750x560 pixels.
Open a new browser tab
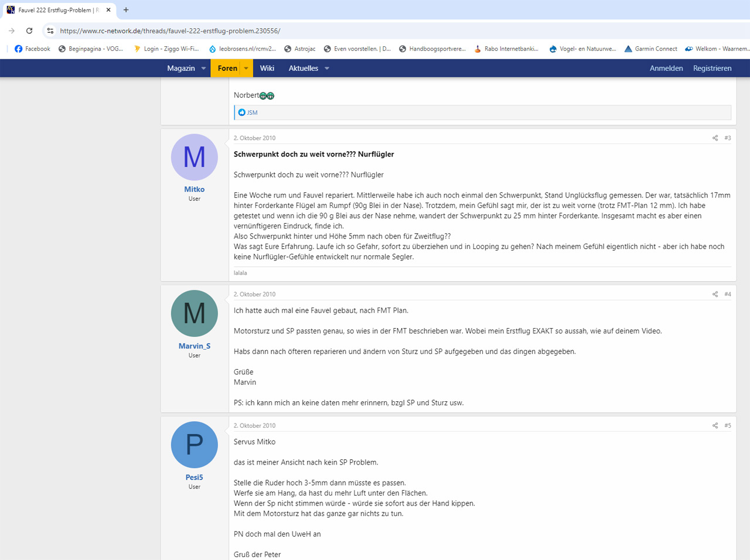tap(126, 10)
